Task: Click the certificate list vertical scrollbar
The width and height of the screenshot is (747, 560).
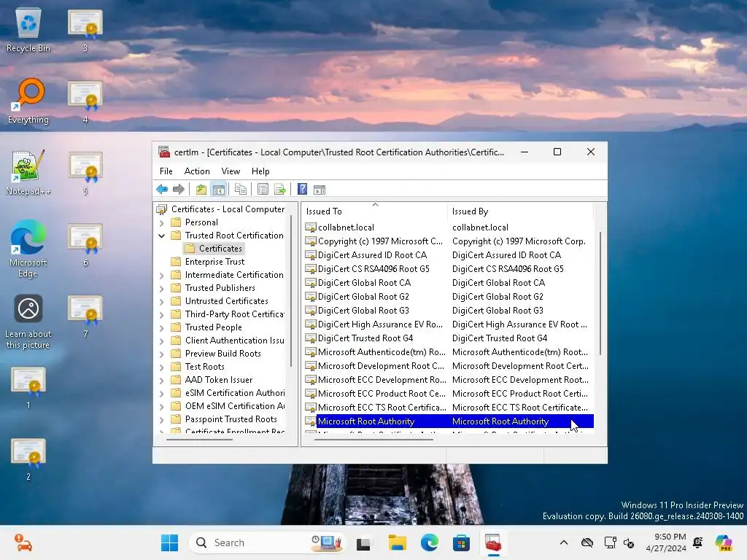Action: [600, 293]
